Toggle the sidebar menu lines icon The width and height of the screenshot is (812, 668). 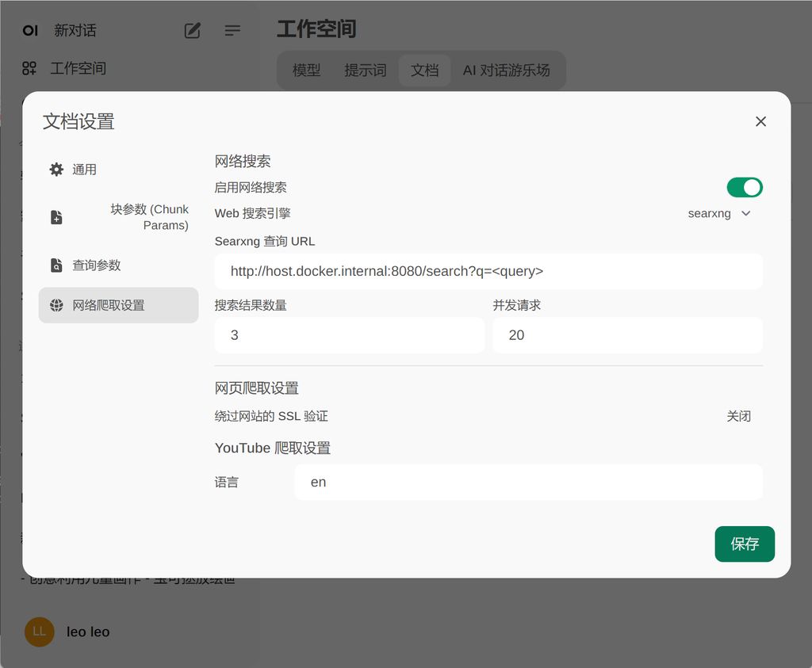pyautogui.click(x=232, y=31)
